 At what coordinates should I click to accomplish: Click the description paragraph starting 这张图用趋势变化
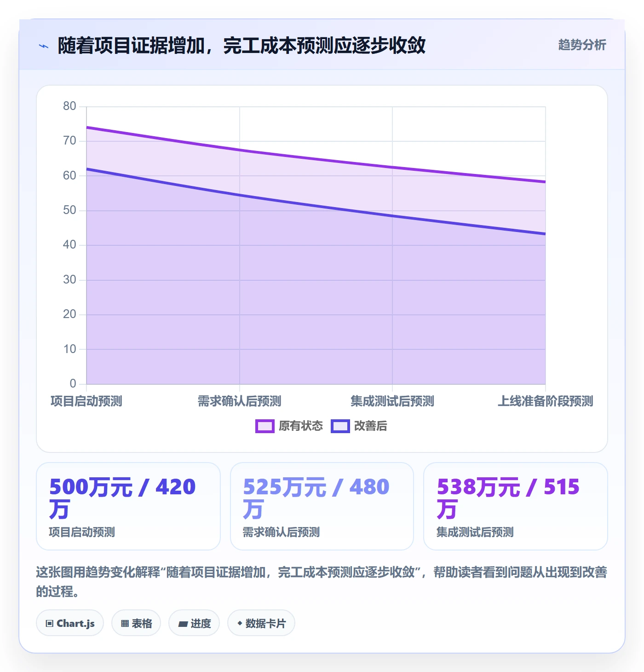pos(322,582)
